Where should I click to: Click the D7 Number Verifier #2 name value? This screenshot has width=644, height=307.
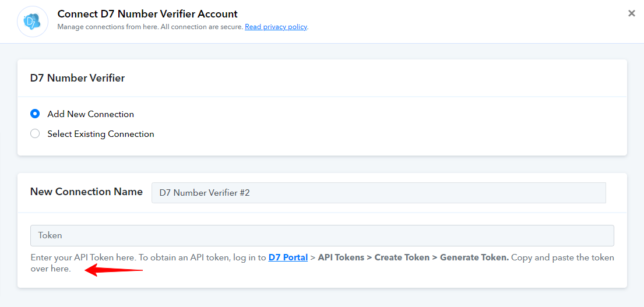[205, 192]
